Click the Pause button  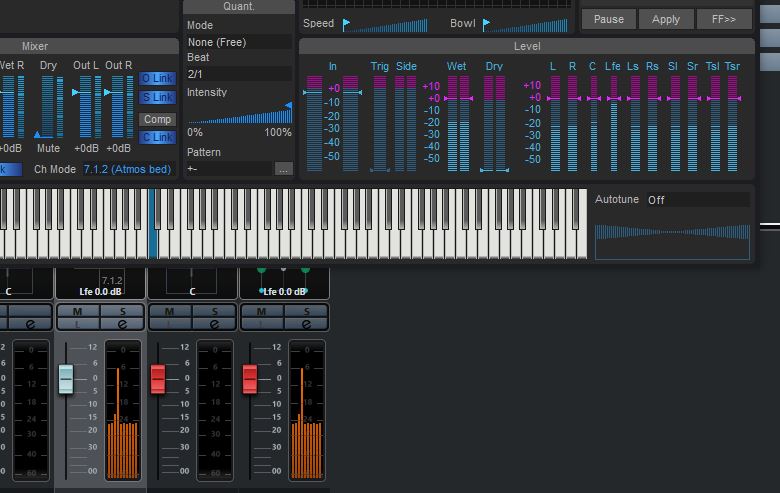(x=609, y=19)
